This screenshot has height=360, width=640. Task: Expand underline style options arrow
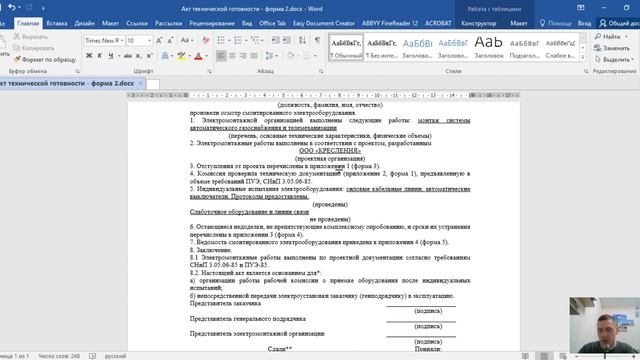(x=119, y=56)
